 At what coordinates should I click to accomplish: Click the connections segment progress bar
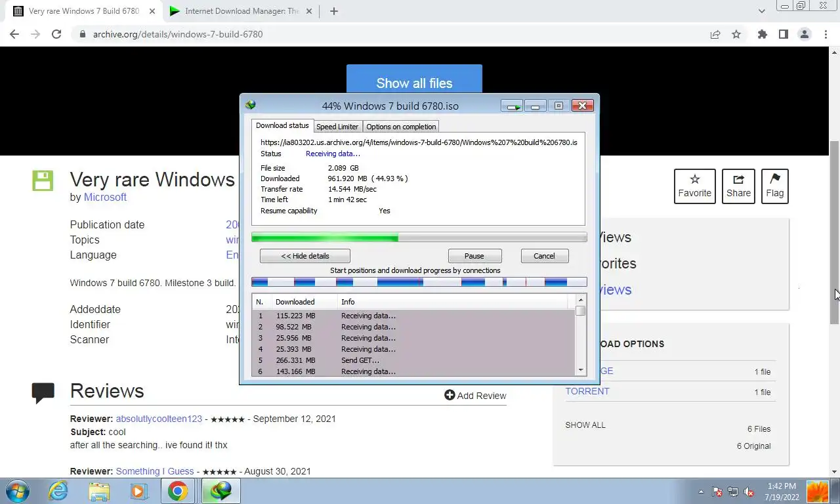(x=419, y=282)
